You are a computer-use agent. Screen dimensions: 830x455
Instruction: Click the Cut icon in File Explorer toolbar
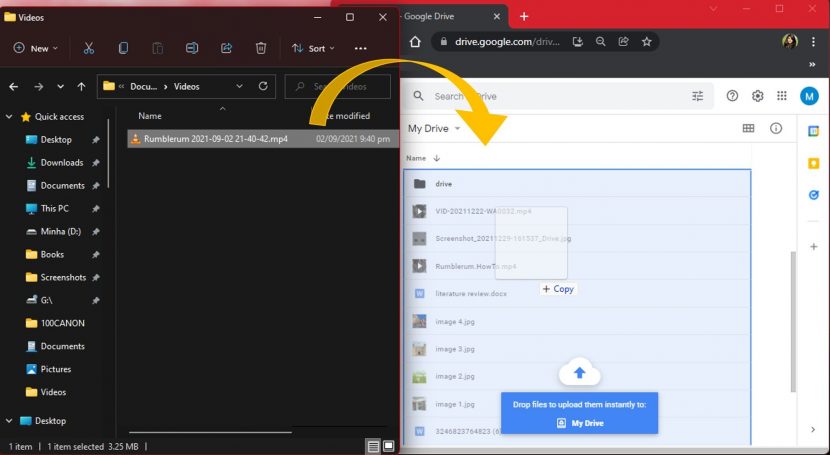click(89, 48)
